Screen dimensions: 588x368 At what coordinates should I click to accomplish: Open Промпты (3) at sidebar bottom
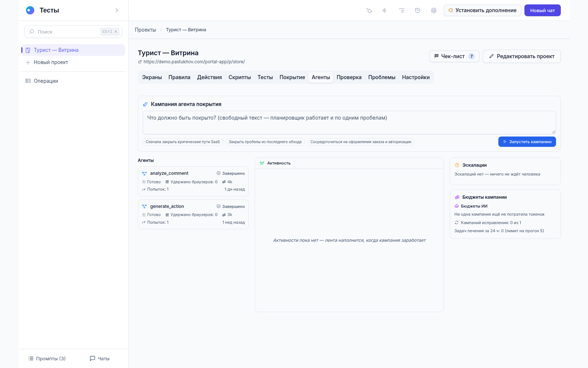click(47, 358)
